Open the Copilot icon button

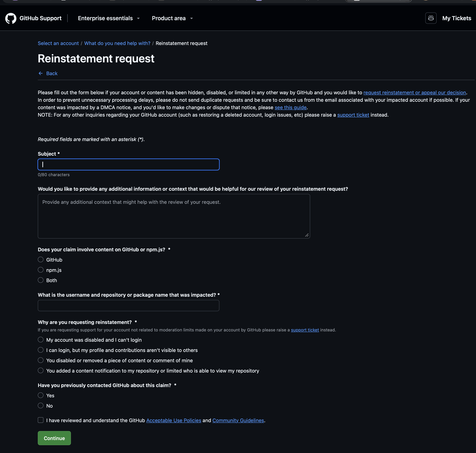431,18
